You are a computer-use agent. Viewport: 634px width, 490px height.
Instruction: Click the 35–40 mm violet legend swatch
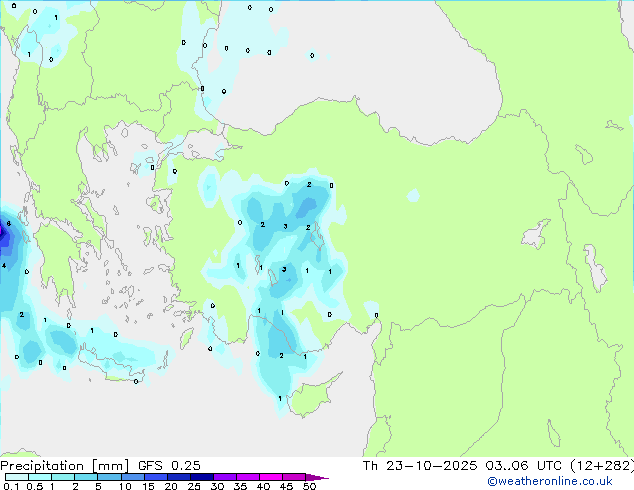tap(248, 477)
